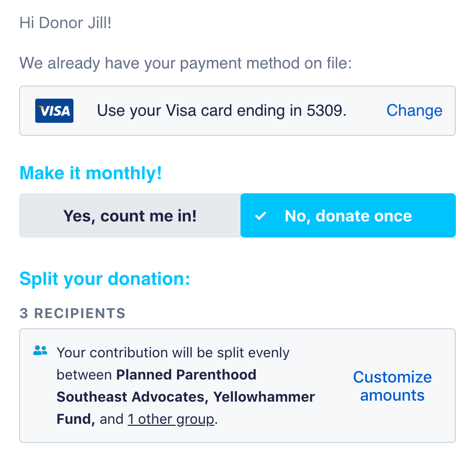Screen dimensions: 476x455
Task: Click the Hi Donor Jill! greeting
Action: tap(65, 23)
